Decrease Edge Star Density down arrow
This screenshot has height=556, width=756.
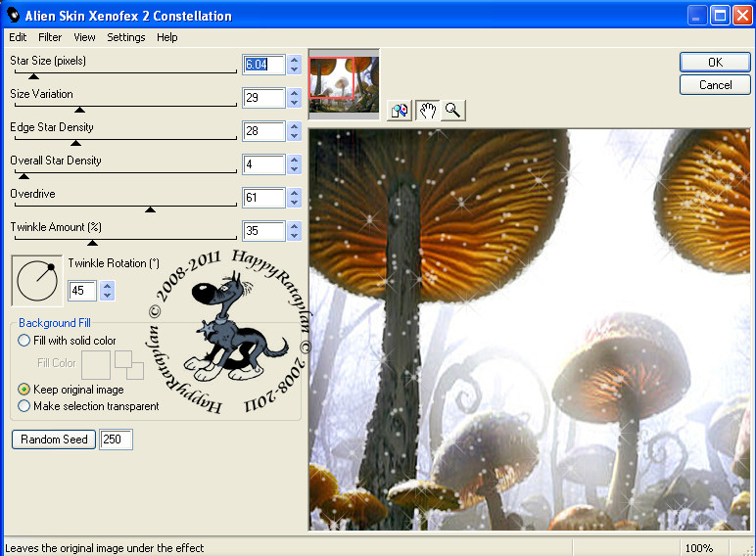pos(294,135)
